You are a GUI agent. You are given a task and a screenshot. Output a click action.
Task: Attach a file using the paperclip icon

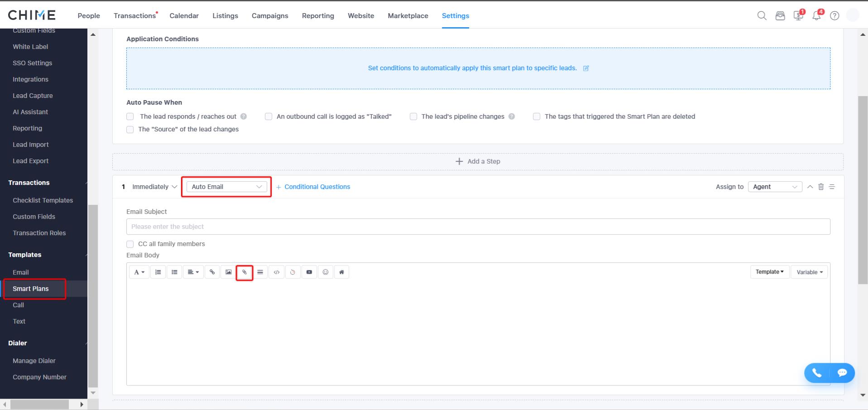tap(244, 272)
